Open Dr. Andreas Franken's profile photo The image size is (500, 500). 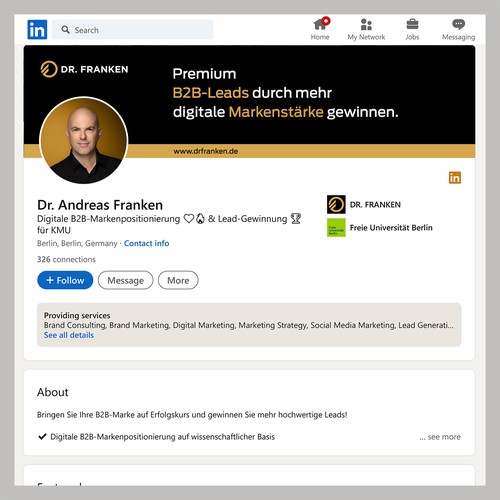point(84,140)
